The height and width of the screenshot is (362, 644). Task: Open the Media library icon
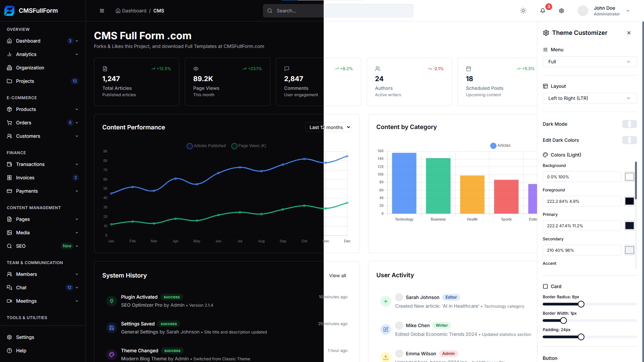(x=9, y=233)
